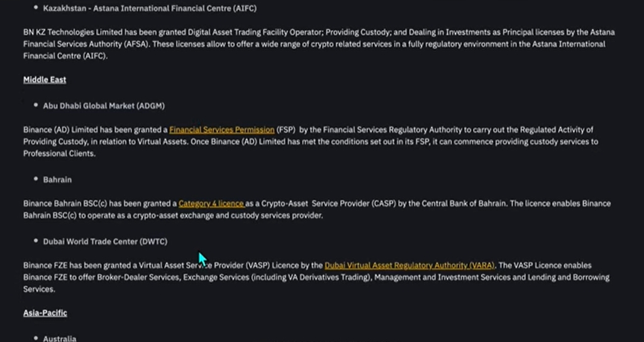The height and width of the screenshot is (342, 644).
Task: Open the Category 4 licence link
Action: pyautogui.click(x=211, y=204)
